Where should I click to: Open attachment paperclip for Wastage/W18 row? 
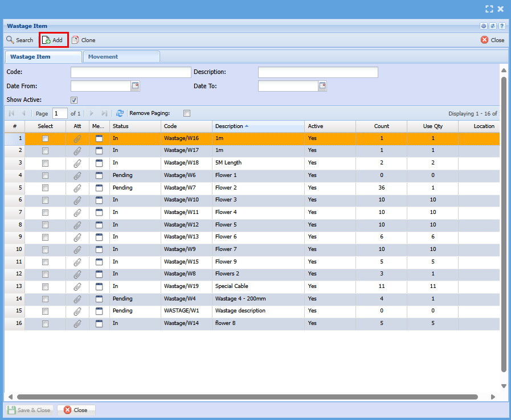pos(77,163)
